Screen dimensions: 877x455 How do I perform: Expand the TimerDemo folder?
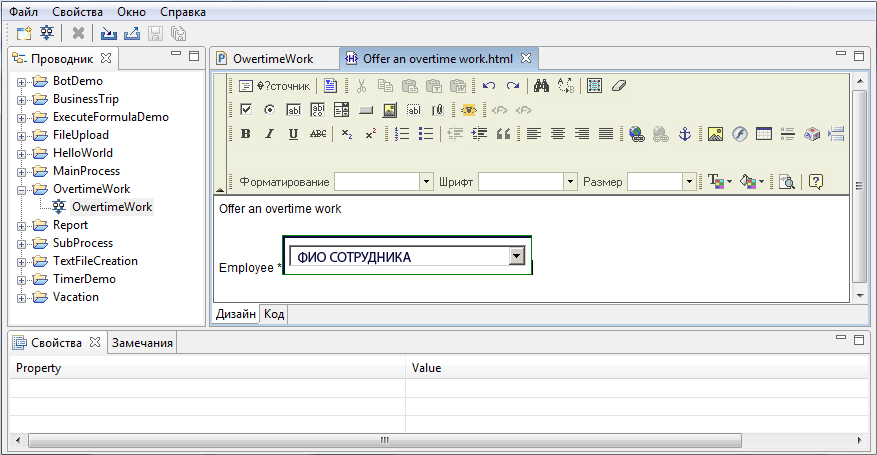click(21, 280)
